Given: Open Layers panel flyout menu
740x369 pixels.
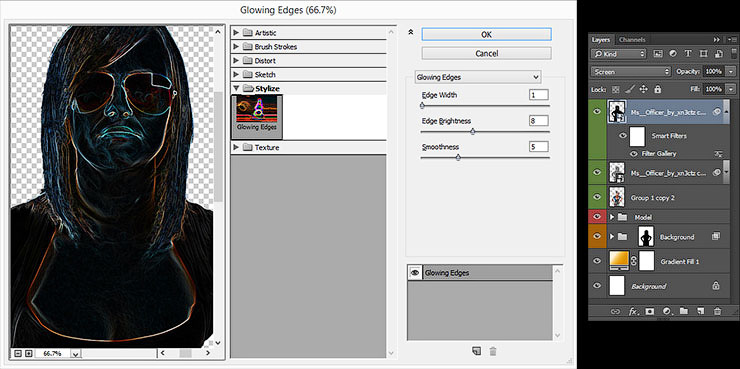Looking at the screenshot, I should (731, 40).
